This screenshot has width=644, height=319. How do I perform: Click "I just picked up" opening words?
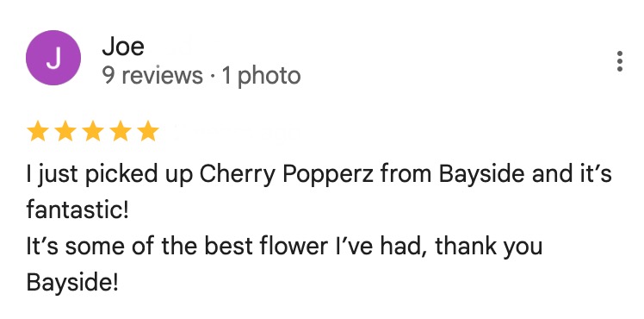(109, 175)
